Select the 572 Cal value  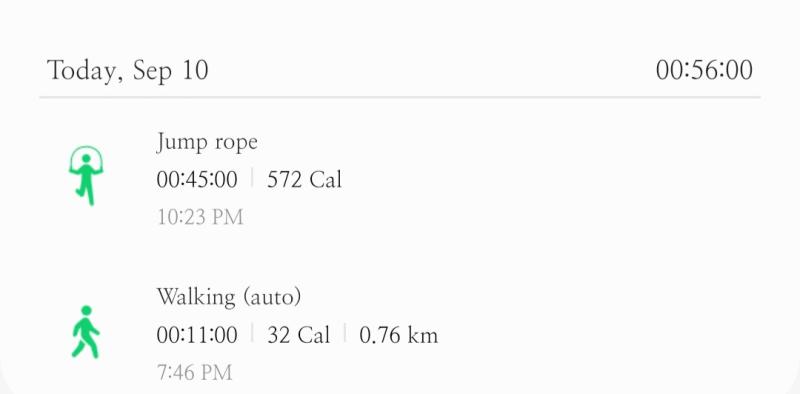point(304,180)
